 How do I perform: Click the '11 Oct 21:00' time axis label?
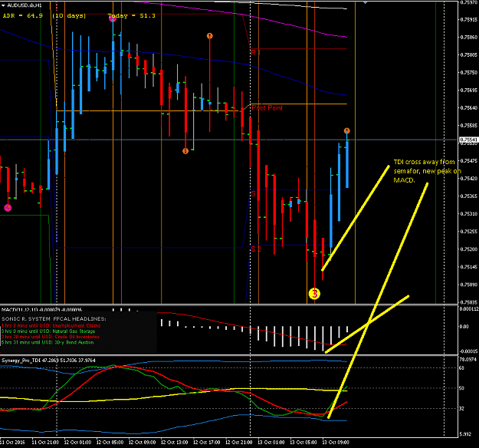45,442
